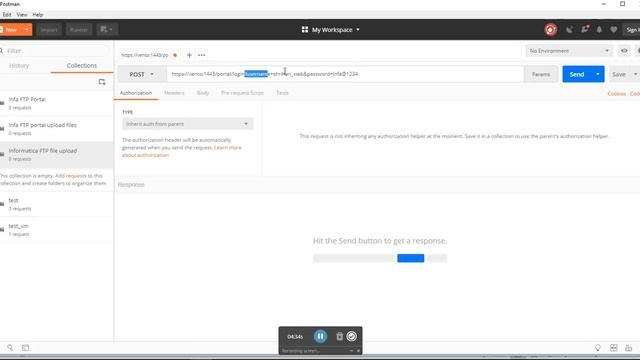Show notifications bell
The width and height of the screenshot is (640, 360).
click(599, 29)
